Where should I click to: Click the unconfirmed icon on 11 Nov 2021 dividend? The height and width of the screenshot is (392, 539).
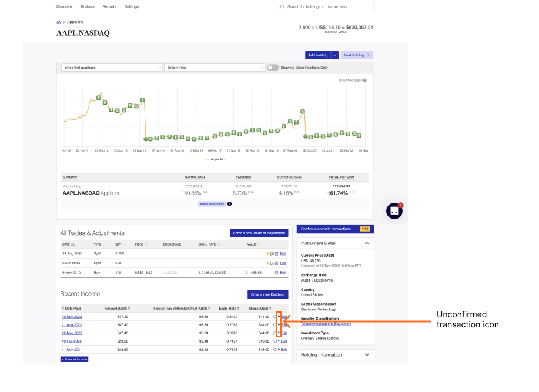pos(279,350)
